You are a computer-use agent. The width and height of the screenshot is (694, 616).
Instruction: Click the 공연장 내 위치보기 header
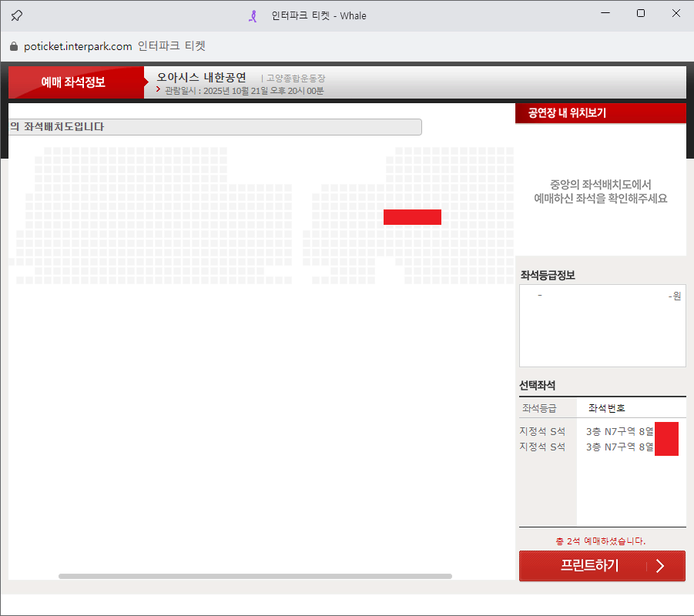click(x=601, y=113)
